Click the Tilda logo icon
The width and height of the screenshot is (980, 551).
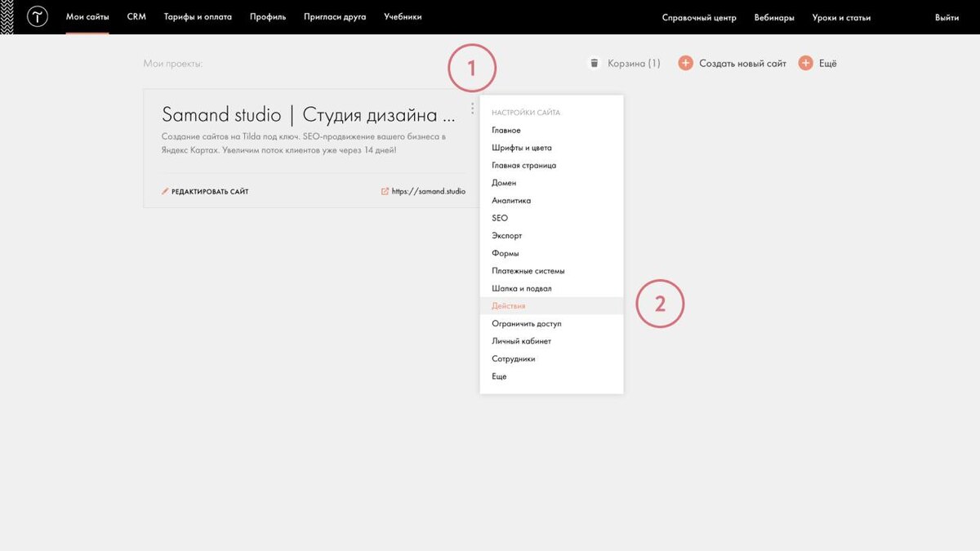(x=38, y=16)
